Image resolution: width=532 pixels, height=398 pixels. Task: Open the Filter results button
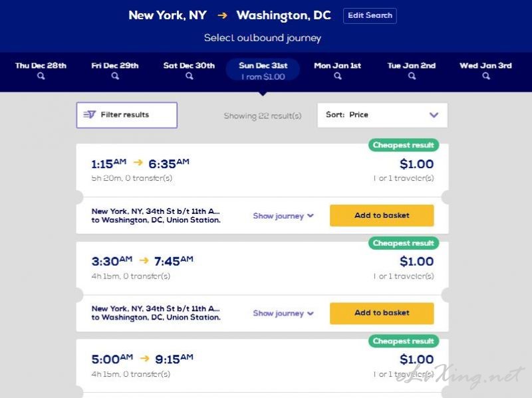pos(126,115)
